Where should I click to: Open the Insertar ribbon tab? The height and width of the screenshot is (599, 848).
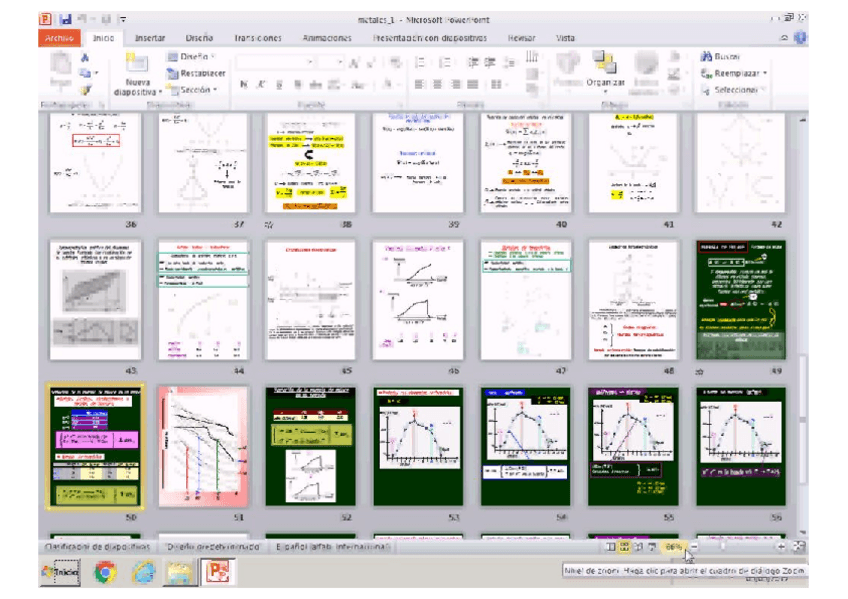pos(150,38)
